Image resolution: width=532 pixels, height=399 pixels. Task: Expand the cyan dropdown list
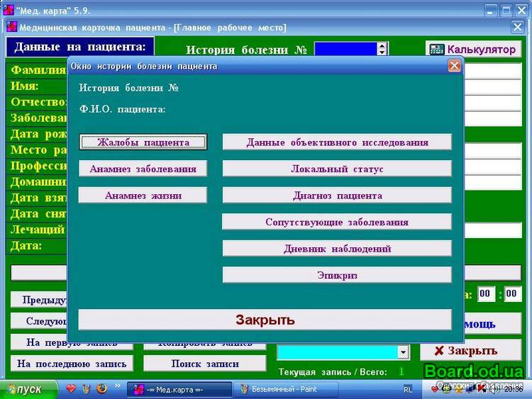click(x=403, y=352)
